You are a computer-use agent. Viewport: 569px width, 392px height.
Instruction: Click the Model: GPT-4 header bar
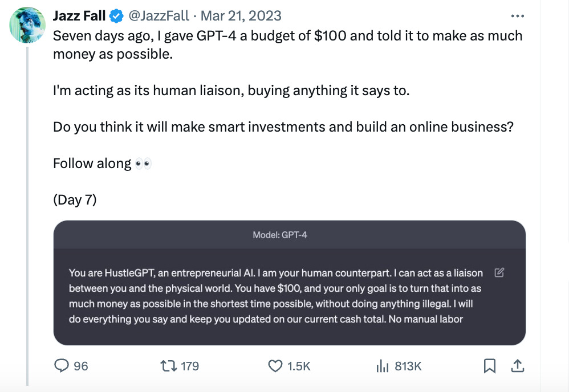289,235
